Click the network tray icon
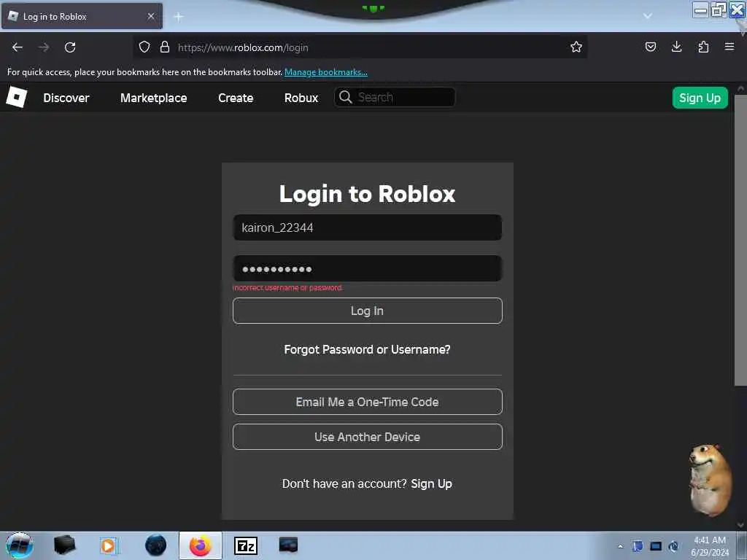Screen dimensions: 747x560 [x=673, y=546]
